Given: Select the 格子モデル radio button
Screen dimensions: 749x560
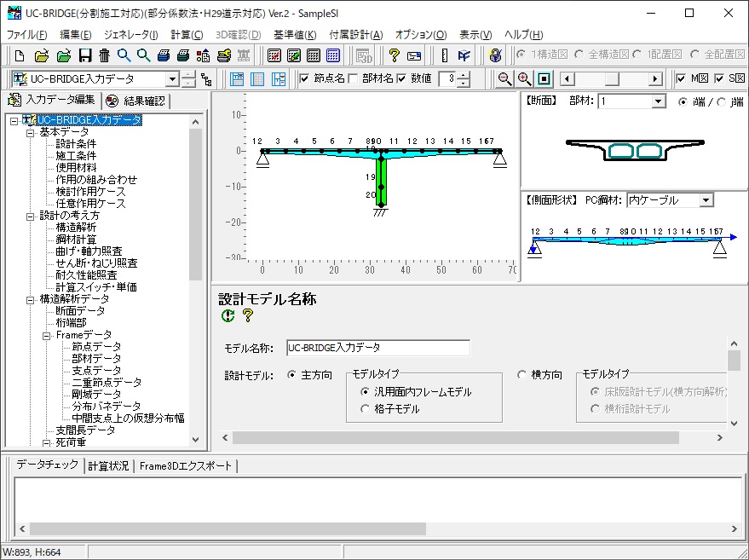Looking at the screenshot, I should pos(366,409).
